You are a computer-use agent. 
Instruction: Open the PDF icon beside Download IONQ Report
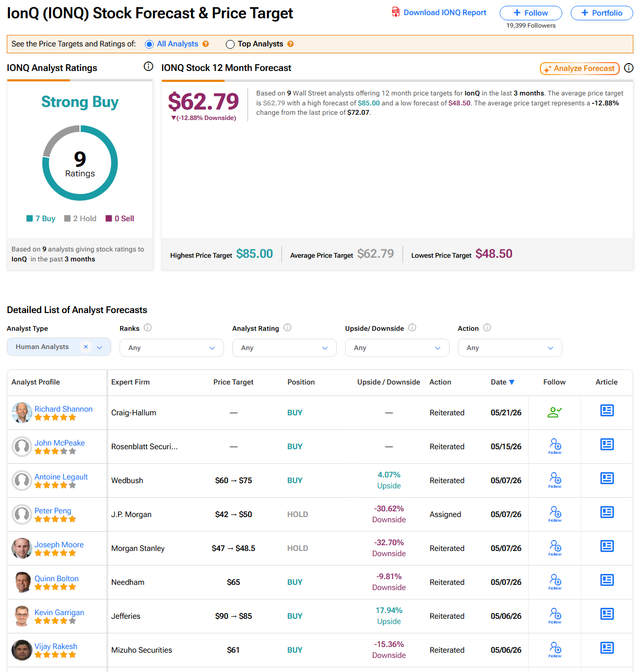[x=396, y=12]
